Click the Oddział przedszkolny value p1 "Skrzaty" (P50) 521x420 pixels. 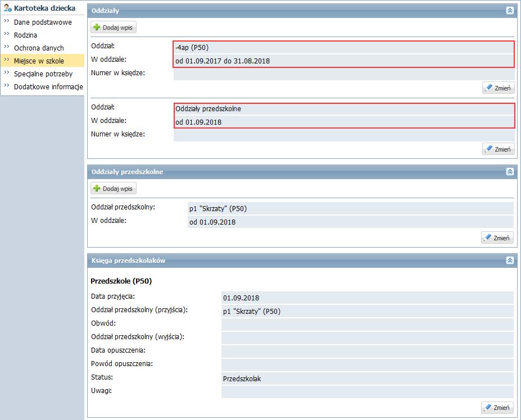pos(351,208)
